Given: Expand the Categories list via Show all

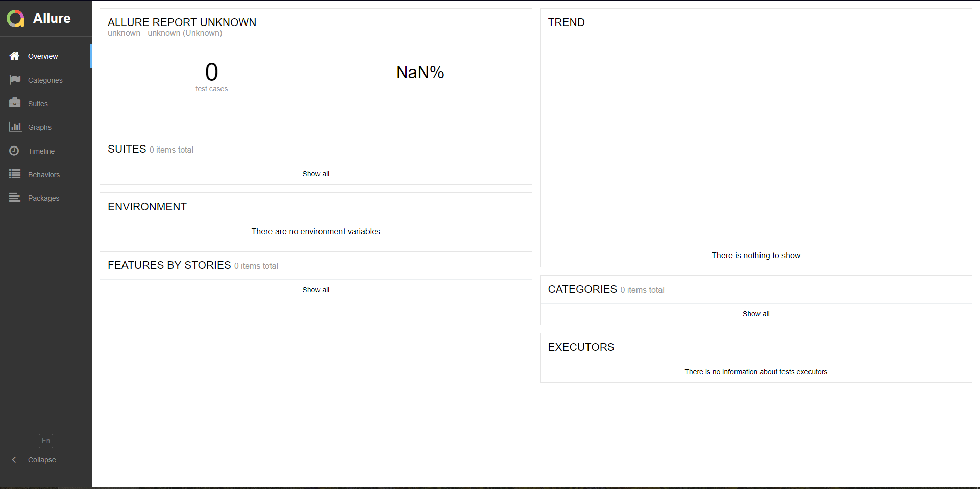Looking at the screenshot, I should tap(755, 314).
